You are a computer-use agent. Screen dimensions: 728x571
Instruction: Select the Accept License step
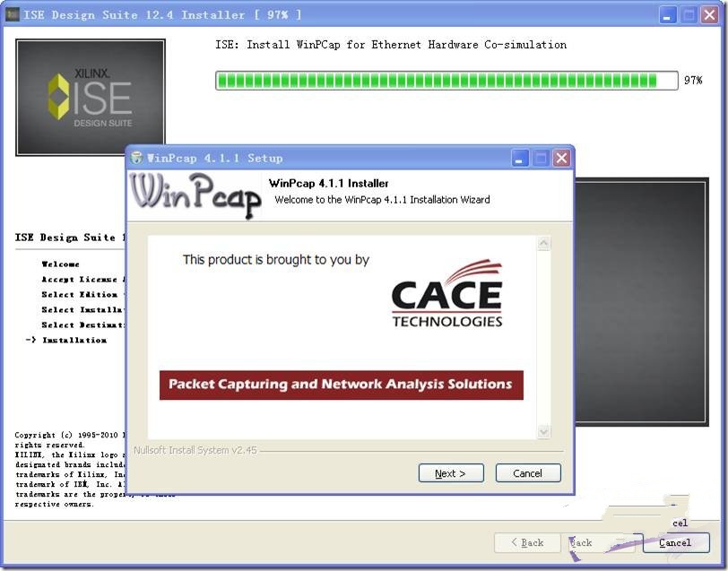(83, 280)
